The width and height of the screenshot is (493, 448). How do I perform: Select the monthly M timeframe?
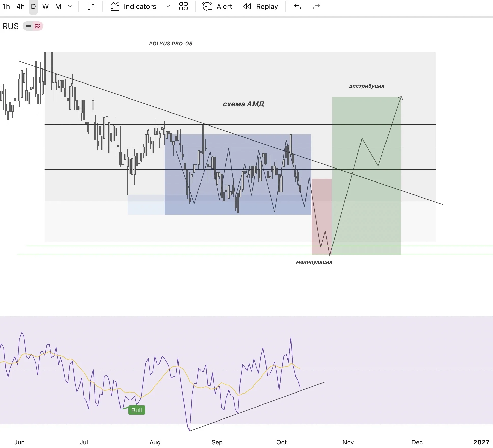pyautogui.click(x=58, y=6)
